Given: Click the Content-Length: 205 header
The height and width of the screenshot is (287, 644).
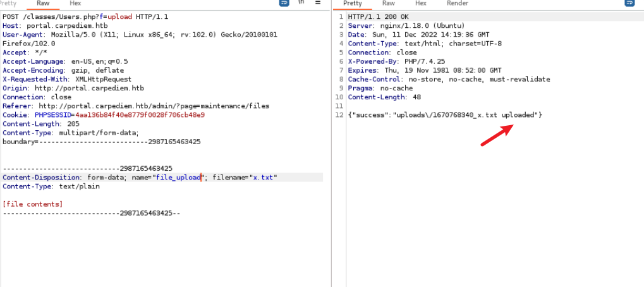Looking at the screenshot, I should click(41, 124).
